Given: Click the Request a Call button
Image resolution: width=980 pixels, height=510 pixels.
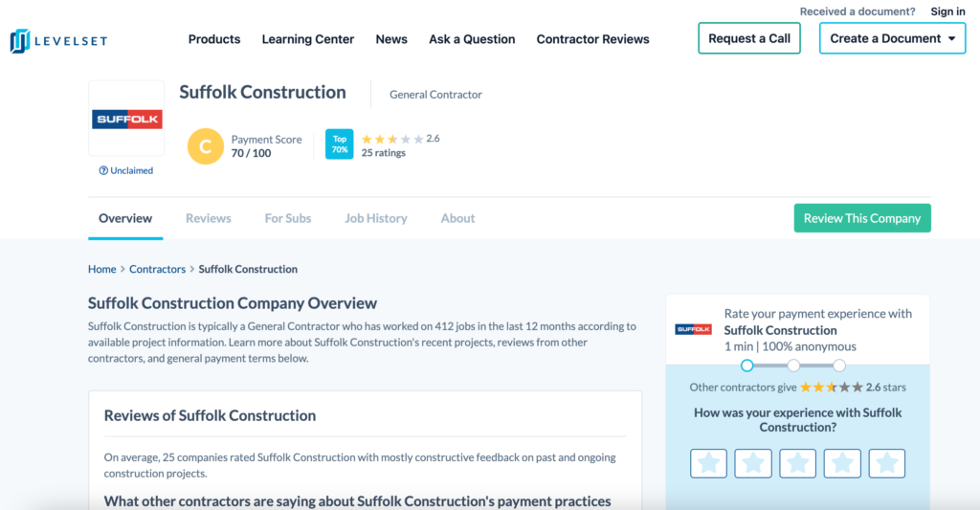Looking at the screenshot, I should click(x=748, y=38).
